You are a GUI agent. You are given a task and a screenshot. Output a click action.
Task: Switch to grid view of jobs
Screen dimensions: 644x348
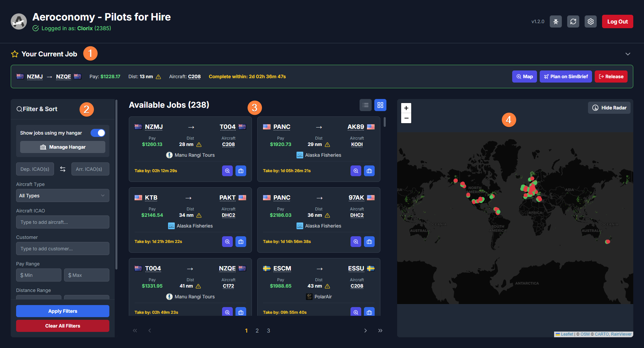click(380, 105)
